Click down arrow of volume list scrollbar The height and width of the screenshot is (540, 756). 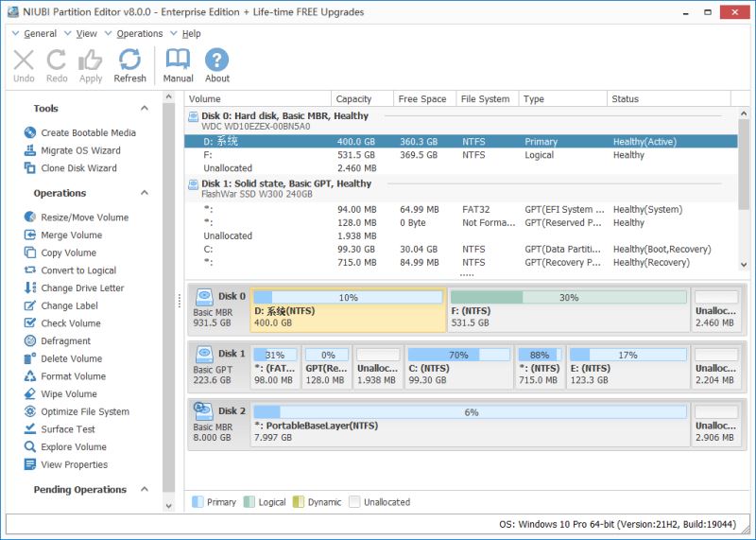[x=744, y=265]
